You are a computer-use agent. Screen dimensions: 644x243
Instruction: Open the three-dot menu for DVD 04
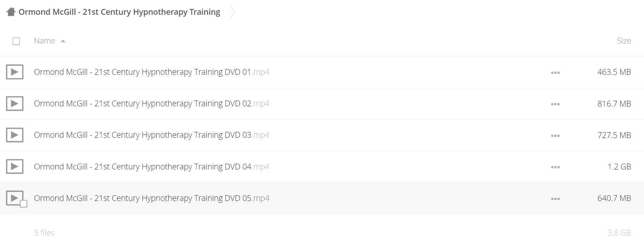(555, 167)
